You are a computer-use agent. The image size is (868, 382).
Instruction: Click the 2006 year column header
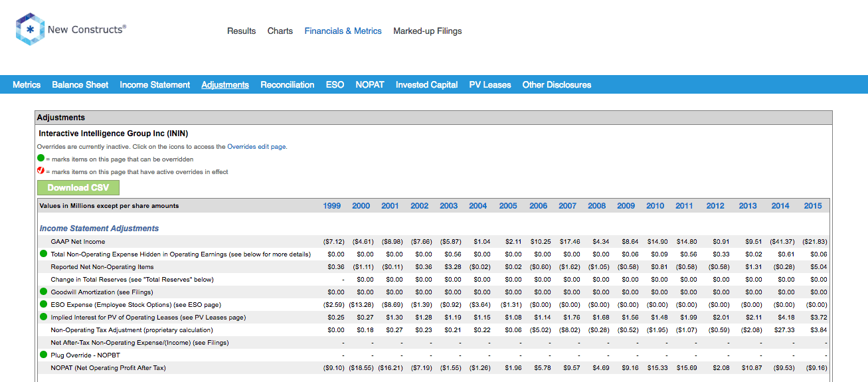(x=539, y=206)
